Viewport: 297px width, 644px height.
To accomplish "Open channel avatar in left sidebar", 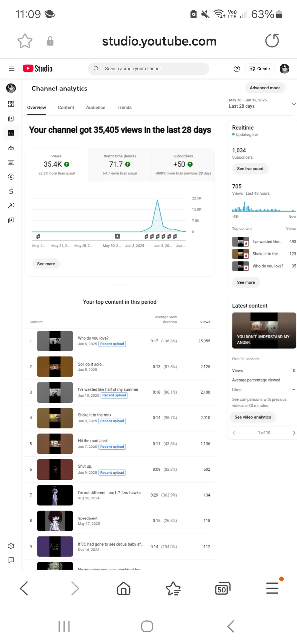I will (11, 88).
